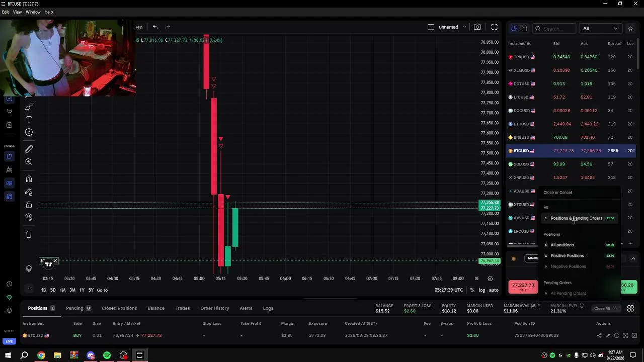Open the Edit menu
Viewport: 644px width, 362px height.
[5, 12]
